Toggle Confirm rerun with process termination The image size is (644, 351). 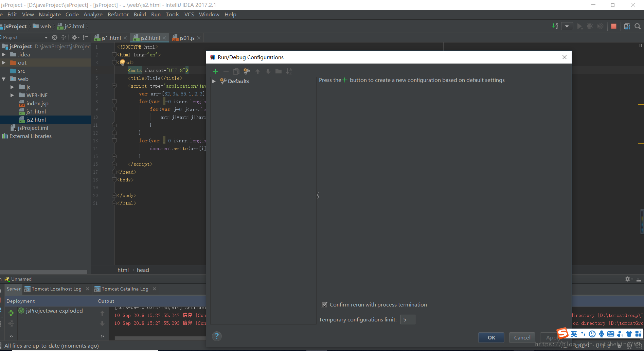click(325, 304)
